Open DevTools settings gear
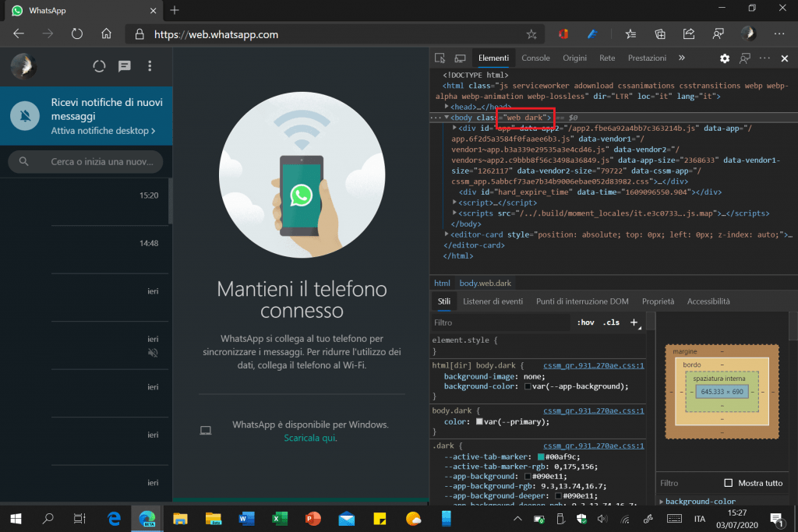This screenshot has width=798, height=532. [725, 58]
